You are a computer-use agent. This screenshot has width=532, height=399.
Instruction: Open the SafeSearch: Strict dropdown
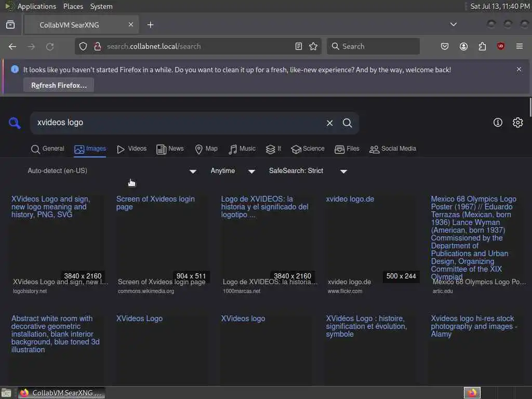click(308, 171)
